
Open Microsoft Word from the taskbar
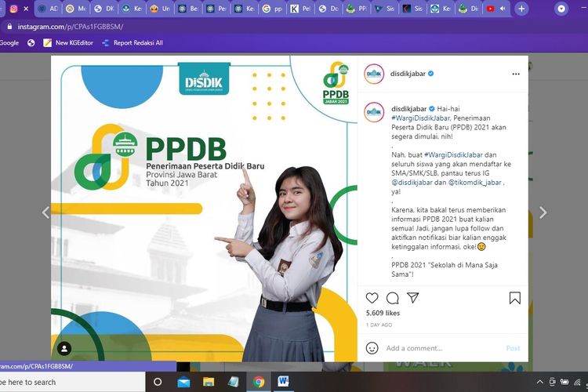tap(283, 382)
